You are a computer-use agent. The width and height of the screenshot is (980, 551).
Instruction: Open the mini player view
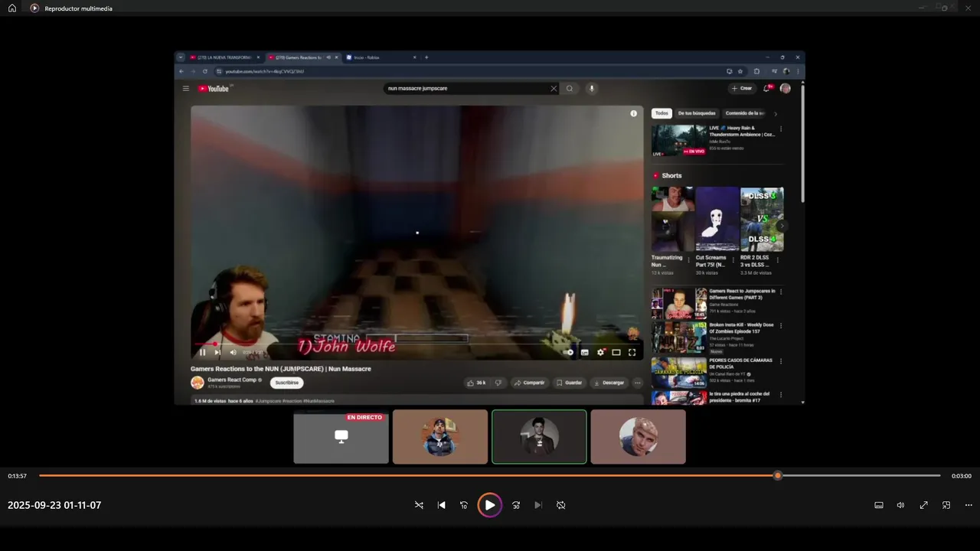[x=946, y=505]
